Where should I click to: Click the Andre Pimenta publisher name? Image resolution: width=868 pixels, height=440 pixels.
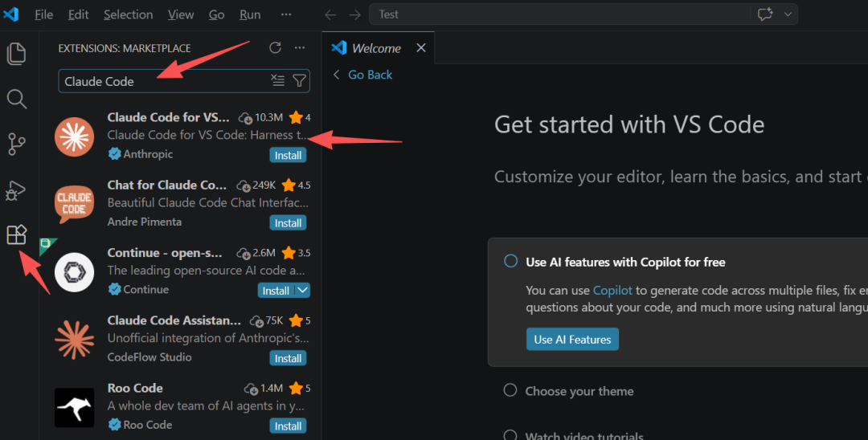pyautogui.click(x=145, y=222)
